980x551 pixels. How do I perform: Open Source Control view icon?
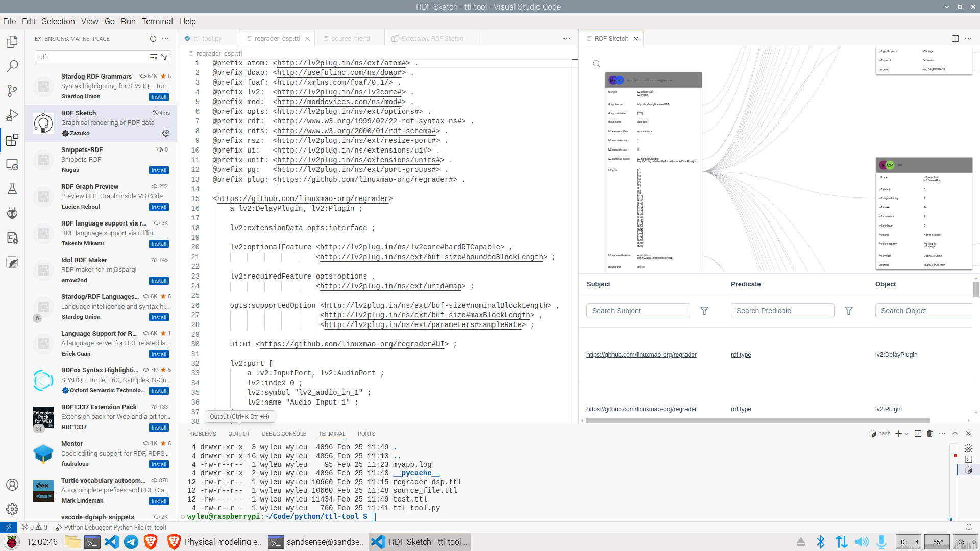[x=12, y=91]
